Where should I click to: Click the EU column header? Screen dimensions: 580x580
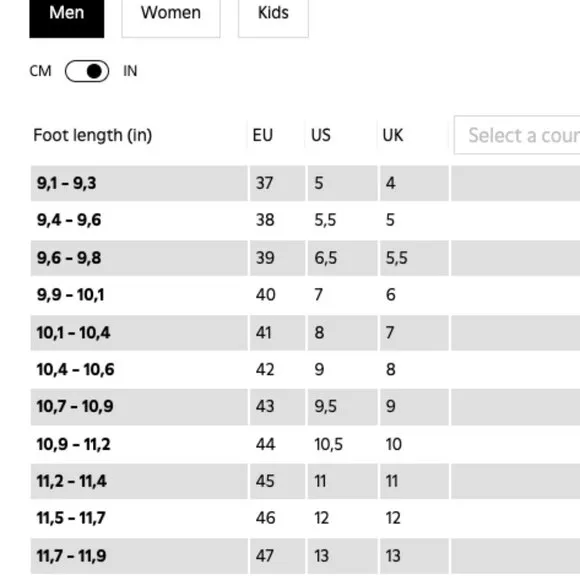click(x=263, y=135)
